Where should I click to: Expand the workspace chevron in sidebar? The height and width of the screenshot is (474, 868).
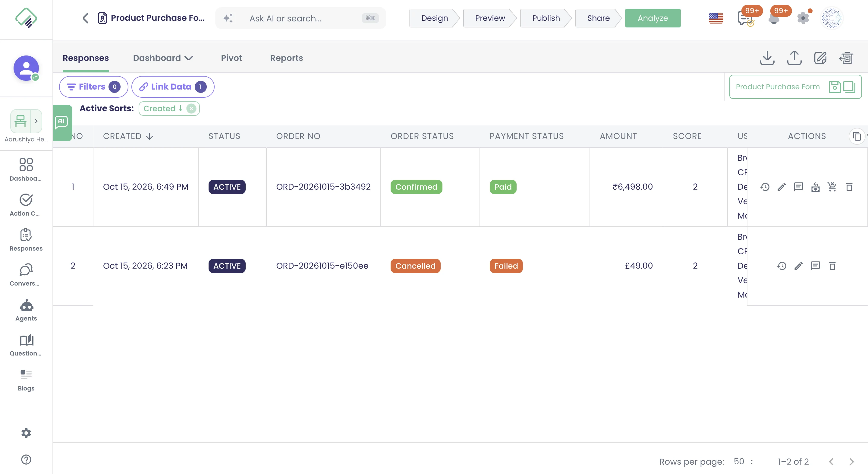point(36,121)
